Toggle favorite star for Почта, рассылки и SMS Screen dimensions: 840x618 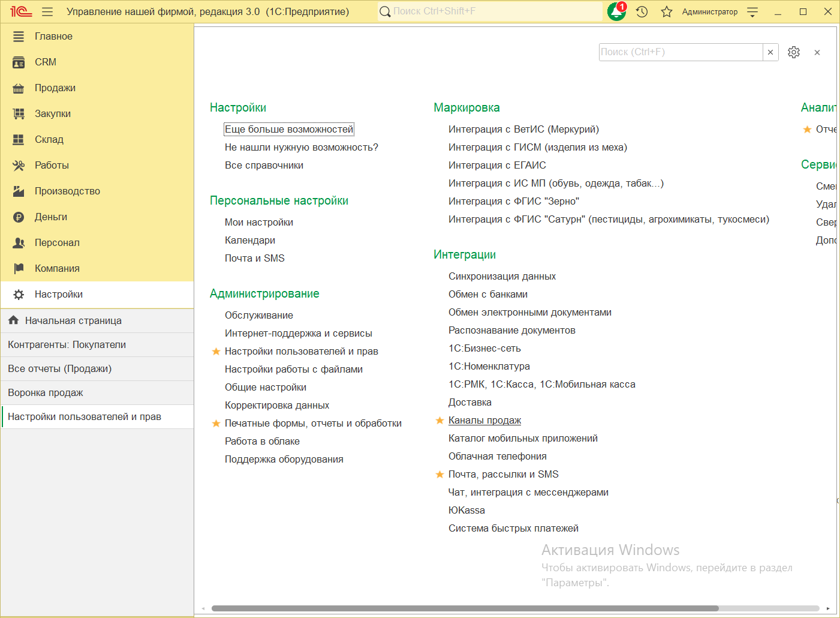(439, 475)
